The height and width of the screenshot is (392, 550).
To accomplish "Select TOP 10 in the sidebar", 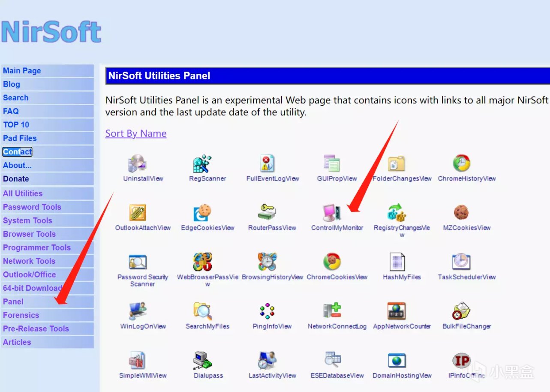I will (47, 125).
